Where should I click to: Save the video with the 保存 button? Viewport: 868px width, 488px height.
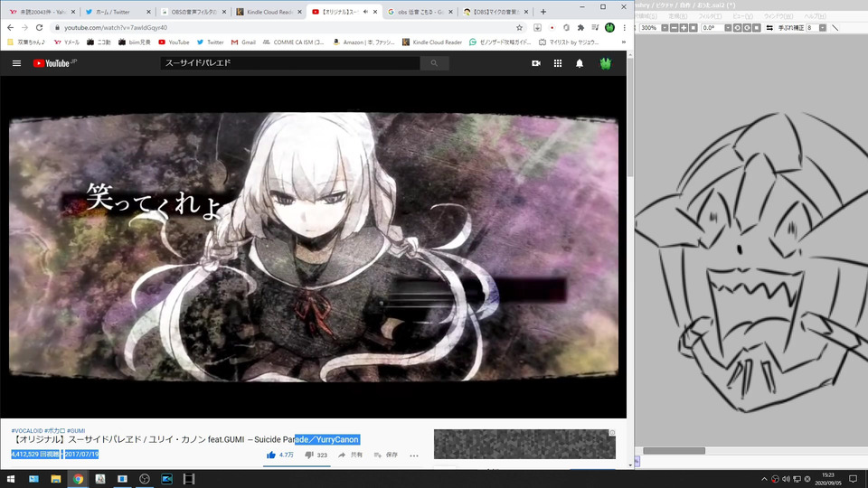[386, 455]
